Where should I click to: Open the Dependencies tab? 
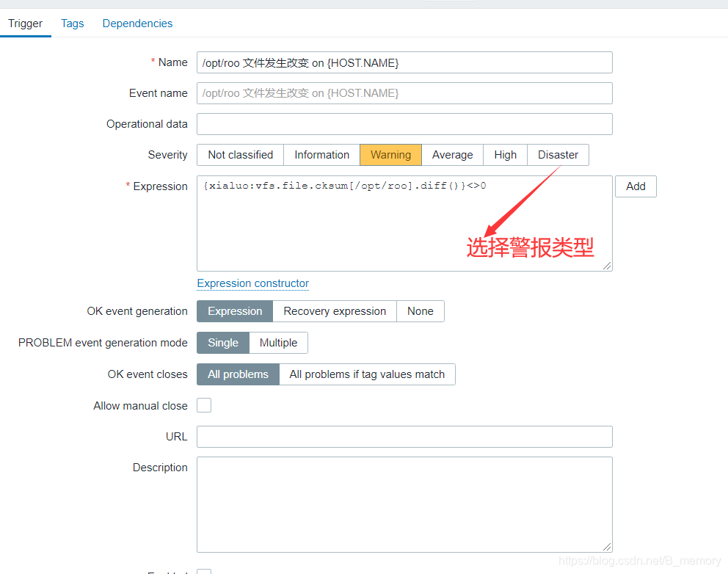(x=137, y=23)
